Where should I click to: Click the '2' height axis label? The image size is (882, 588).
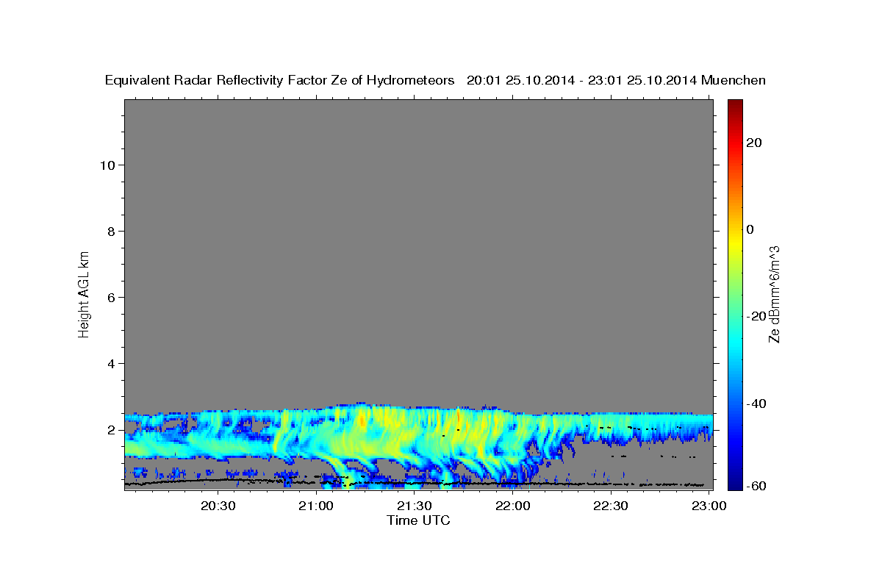111,430
